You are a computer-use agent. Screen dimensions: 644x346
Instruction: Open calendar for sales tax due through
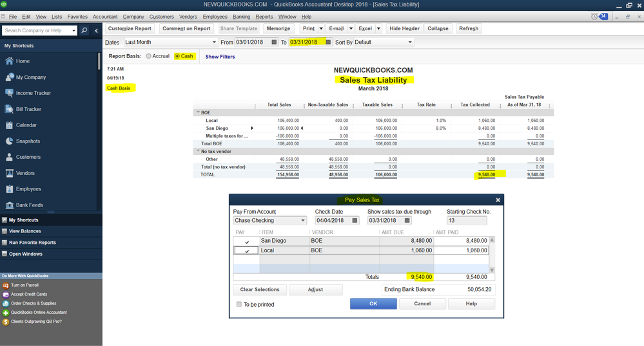point(407,221)
